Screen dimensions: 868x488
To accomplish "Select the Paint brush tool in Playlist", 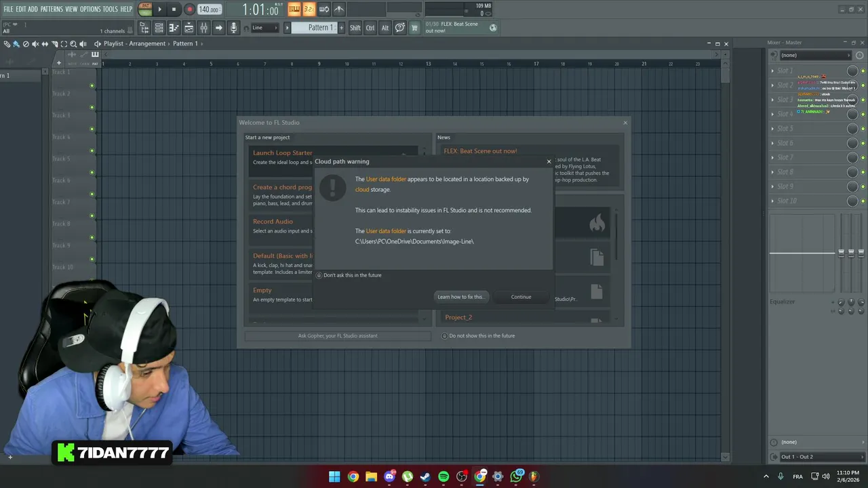I will coord(16,44).
